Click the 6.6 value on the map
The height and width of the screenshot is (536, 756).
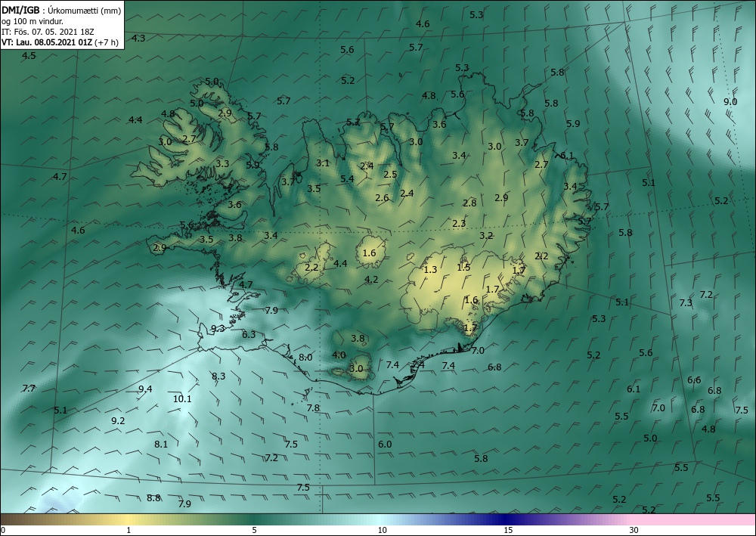(694, 380)
